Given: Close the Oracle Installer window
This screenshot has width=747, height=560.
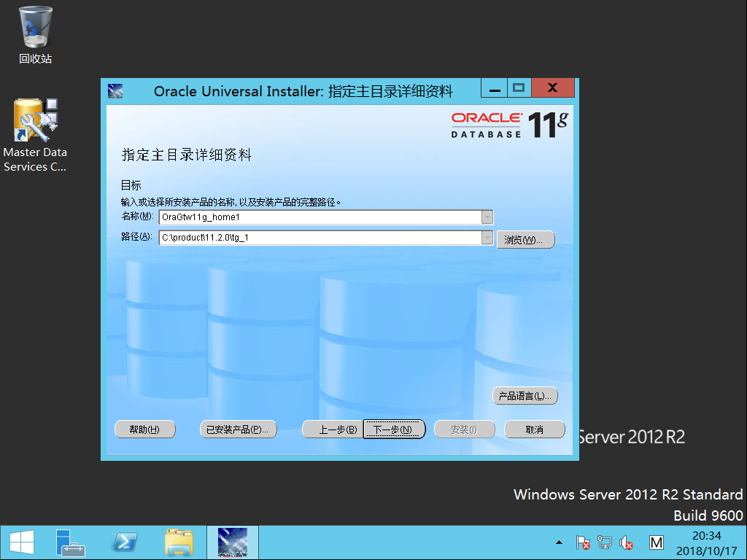Looking at the screenshot, I should click(553, 87).
